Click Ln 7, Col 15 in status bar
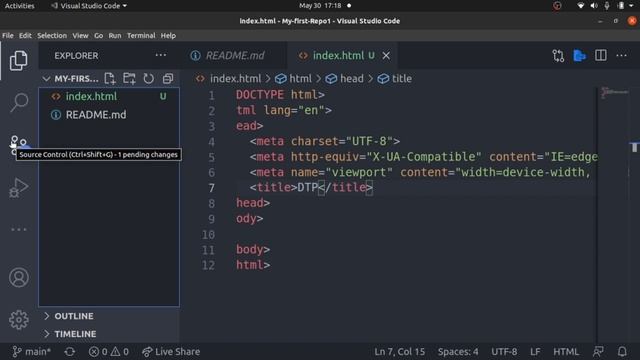This screenshot has height=360, width=640. click(400, 351)
